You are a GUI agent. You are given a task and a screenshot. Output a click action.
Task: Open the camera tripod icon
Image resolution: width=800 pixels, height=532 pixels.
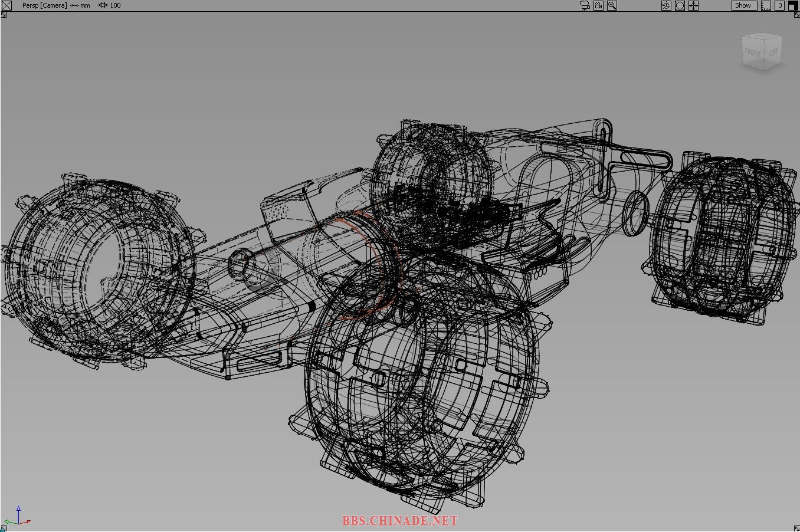pos(585,5)
